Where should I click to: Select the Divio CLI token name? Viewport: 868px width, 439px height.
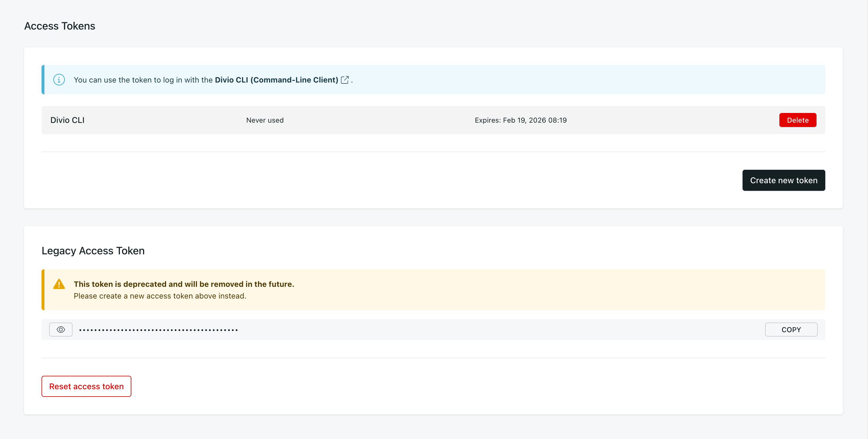click(x=67, y=120)
